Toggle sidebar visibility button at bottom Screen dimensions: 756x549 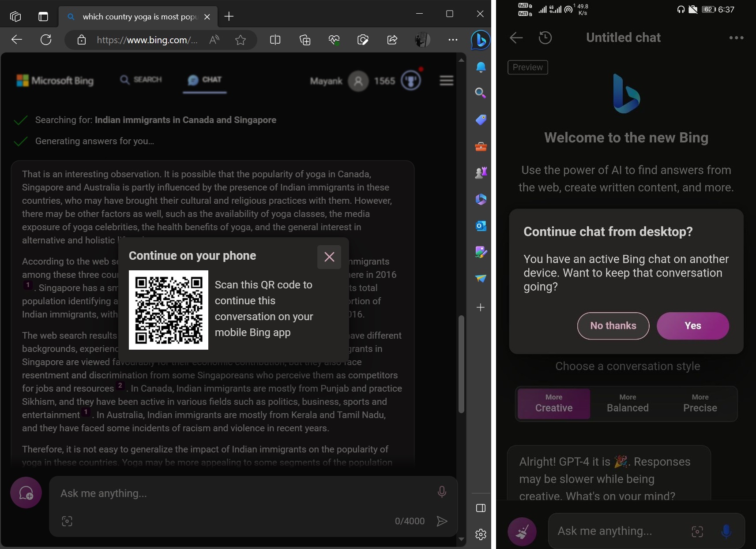(481, 508)
